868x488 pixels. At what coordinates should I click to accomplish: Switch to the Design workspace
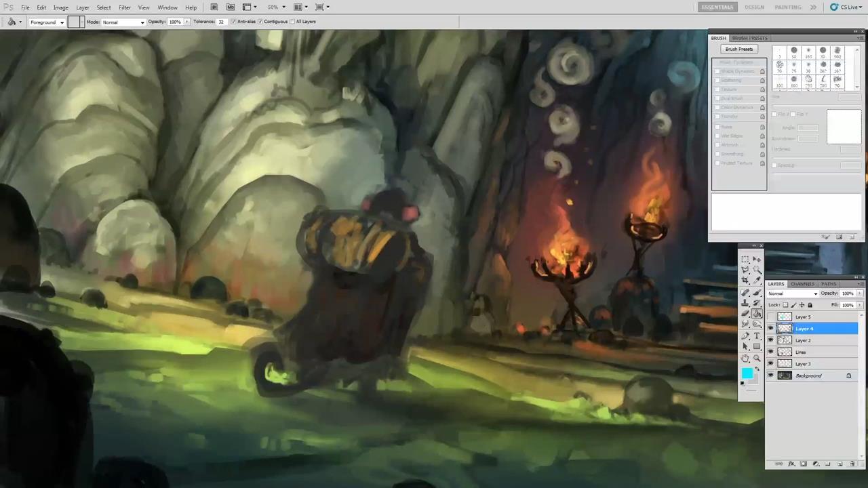coord(754,7)
